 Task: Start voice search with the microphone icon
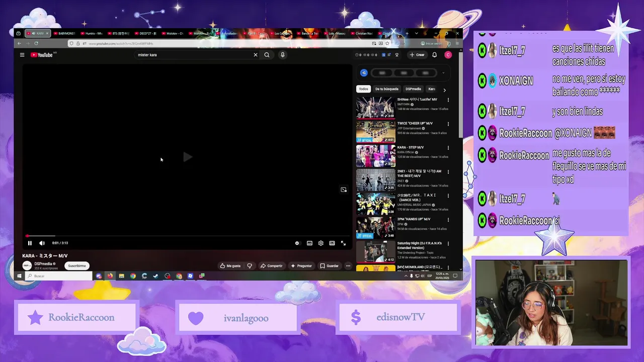283,55
